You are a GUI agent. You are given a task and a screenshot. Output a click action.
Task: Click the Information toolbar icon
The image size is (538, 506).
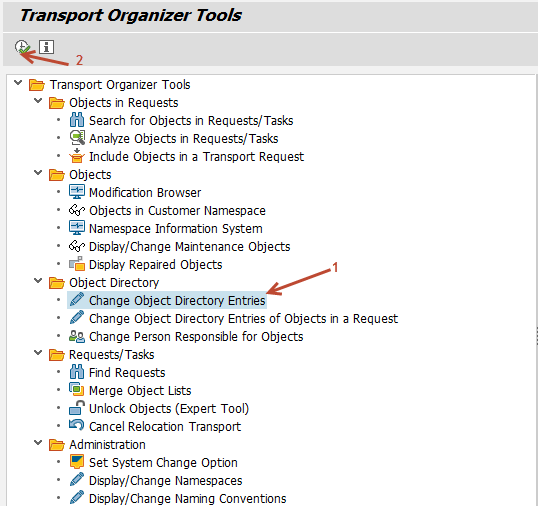[x=46, y=47]
